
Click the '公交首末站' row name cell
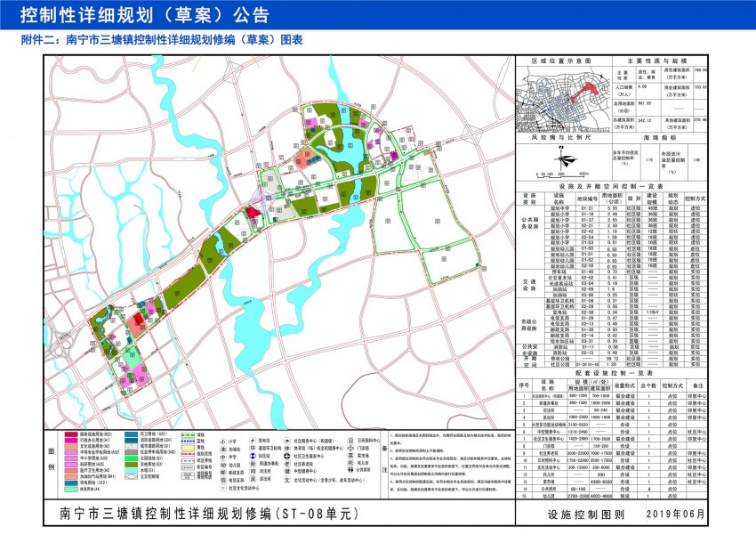[x=559, y=278]
